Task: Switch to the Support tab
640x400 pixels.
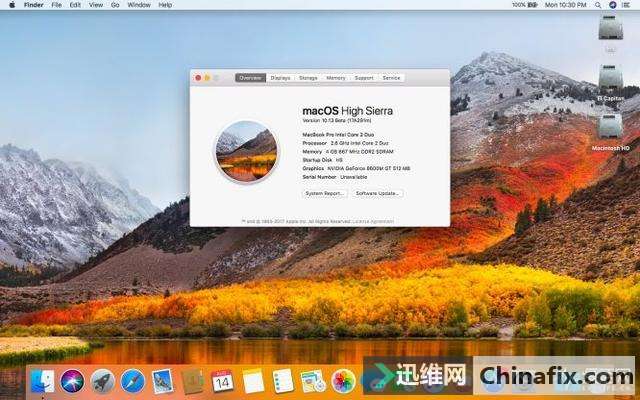Action: click(x=364, y=78)
